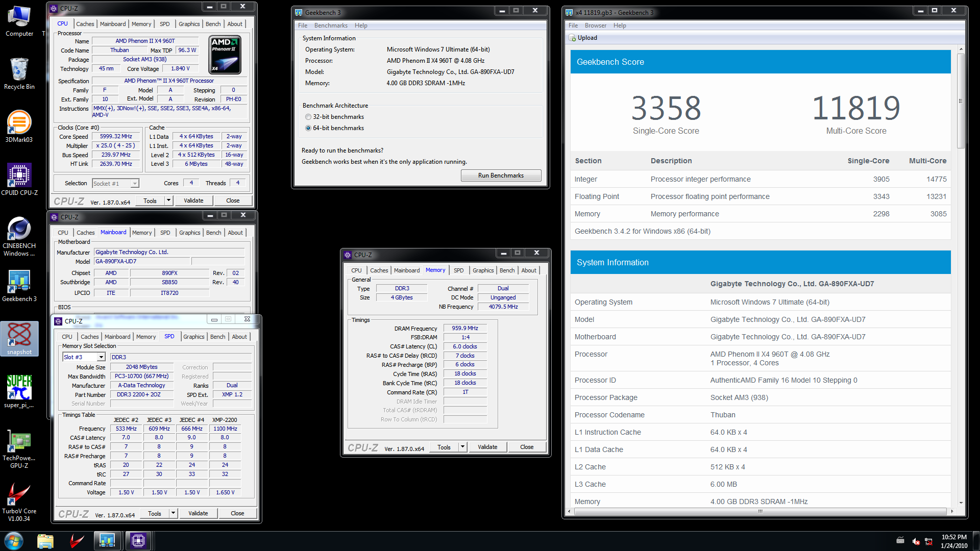Viewport: 980px width, 551px height.
Task: Click the keyboard tray icon
Action: tap(900, 541)
